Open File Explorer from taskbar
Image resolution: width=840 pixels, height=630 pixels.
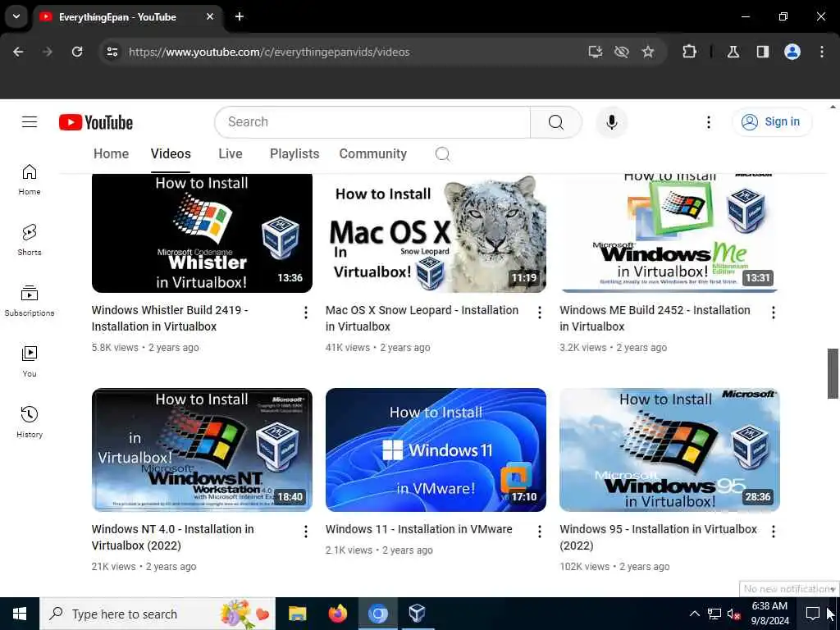pos(297,614)
